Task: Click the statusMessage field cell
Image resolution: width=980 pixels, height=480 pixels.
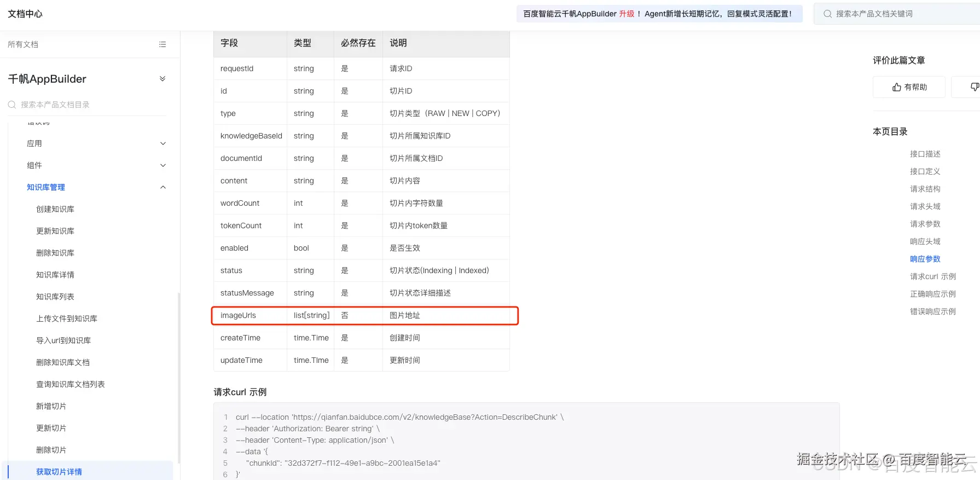Action: pos(250,293)
